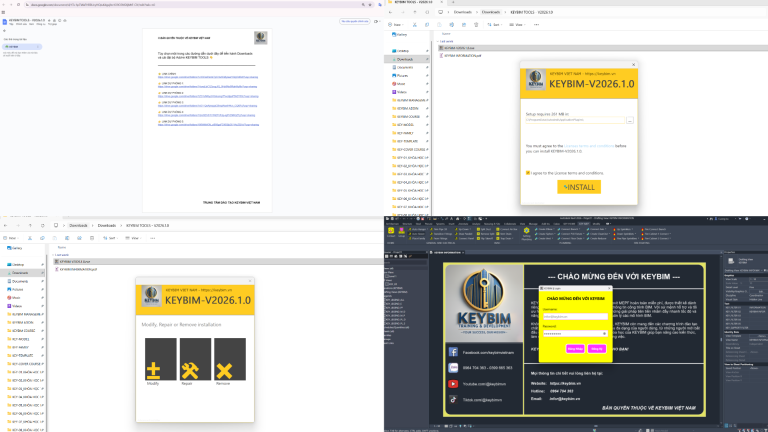Click Delete icon in top-right Explorer toolbar
Viewport: 768px width, 432px height.
476,24
